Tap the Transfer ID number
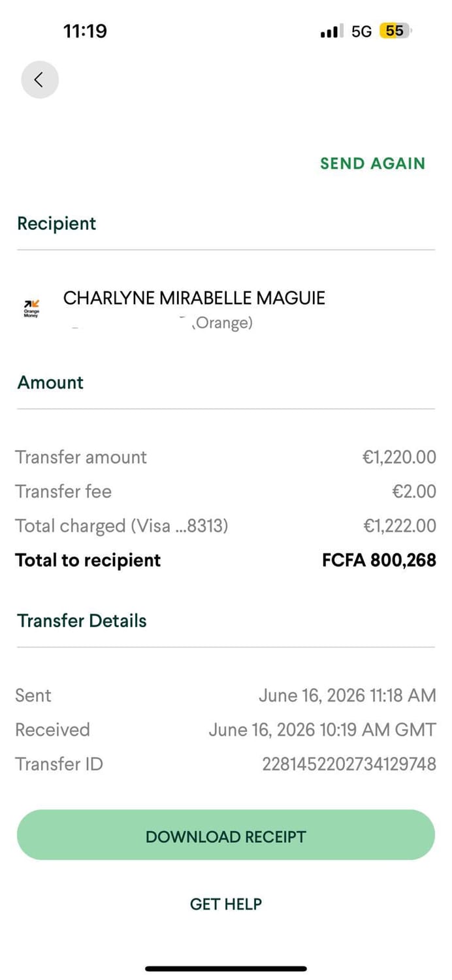 [x=349, y=764]
